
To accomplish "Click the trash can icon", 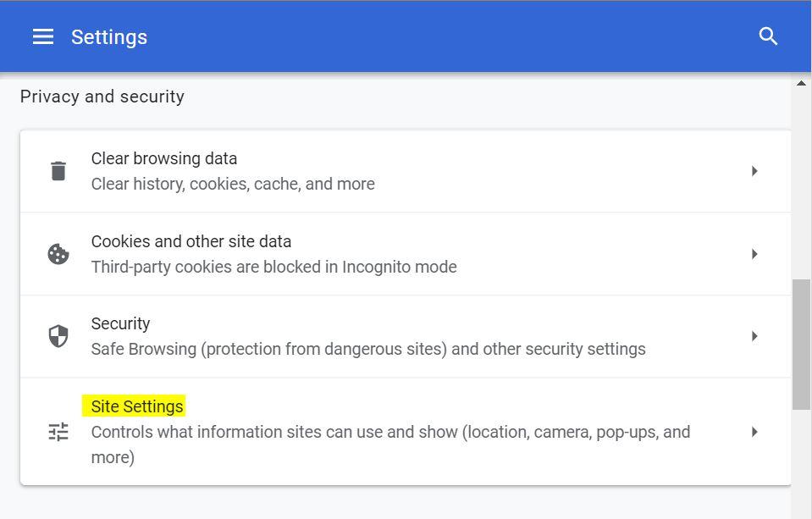I will [x=58, y=171].
